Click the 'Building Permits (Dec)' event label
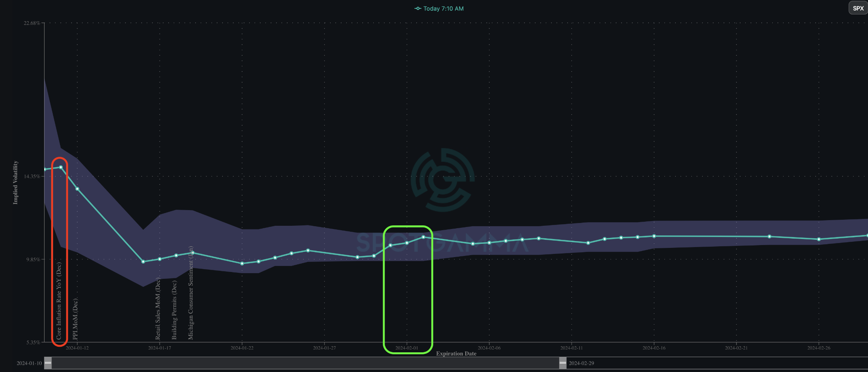This screenshot has height=372, width=868. click(x=174, y=310)
